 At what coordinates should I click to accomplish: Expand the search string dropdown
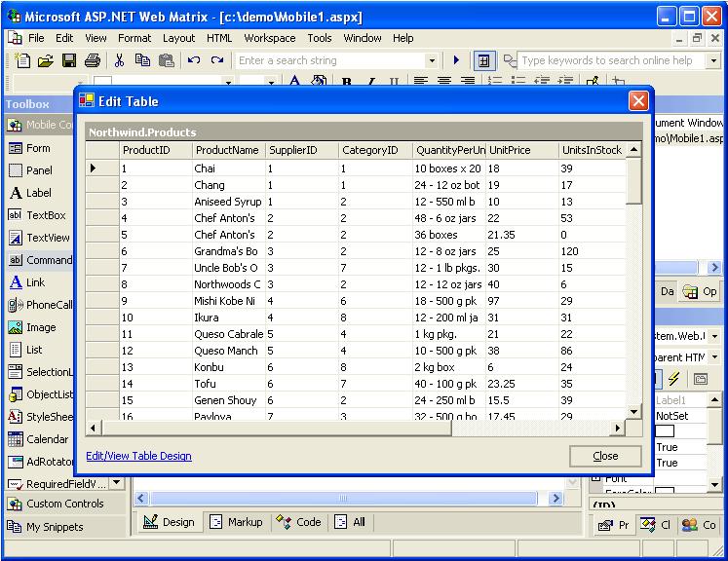click(x=432, y=60)
